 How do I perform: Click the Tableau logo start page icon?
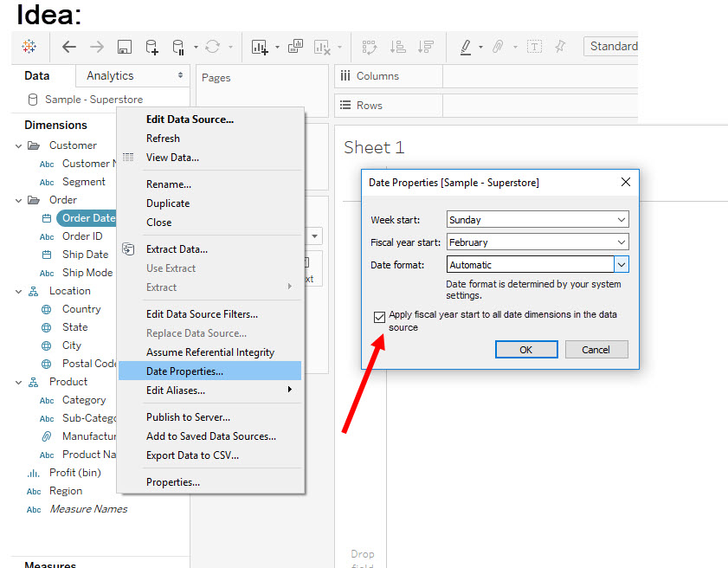(29, 47)
